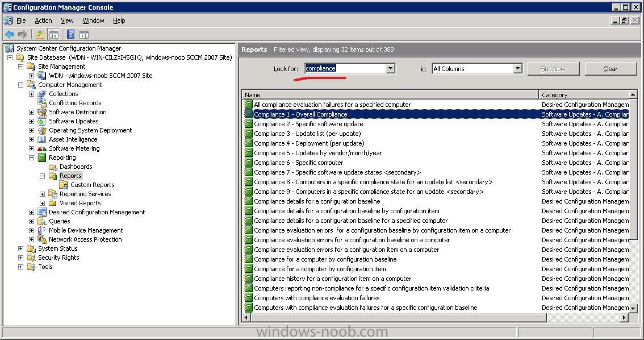Click report icon for Compliance 2 - Specific software update
This screenshot has width=644, height=340.
(249, 124)
